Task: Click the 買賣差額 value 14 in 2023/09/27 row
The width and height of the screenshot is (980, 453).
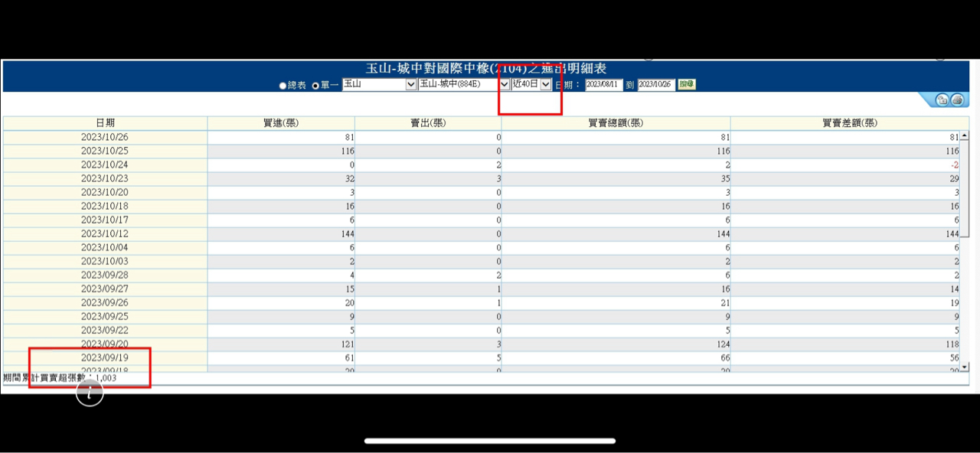Action: [955, 289]
